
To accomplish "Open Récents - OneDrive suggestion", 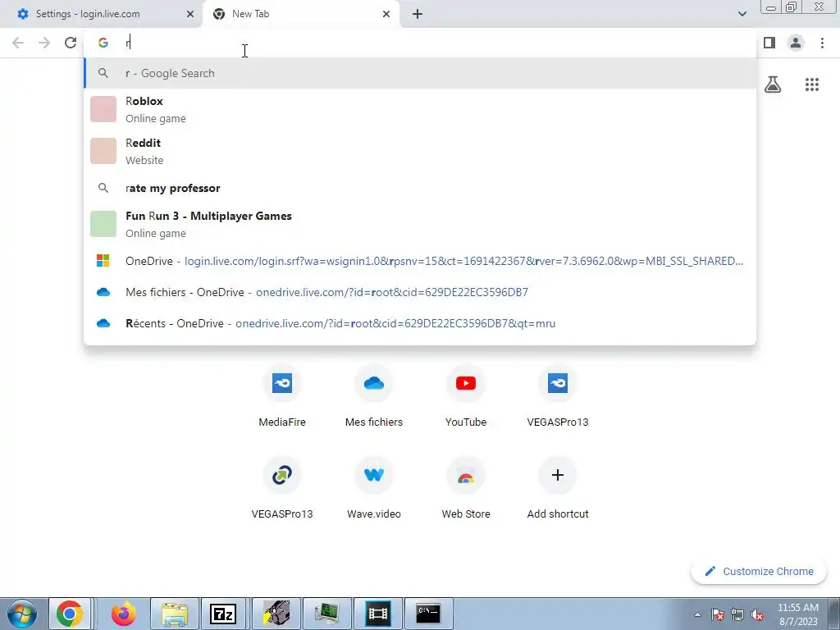I will click(x=420, y=323).
